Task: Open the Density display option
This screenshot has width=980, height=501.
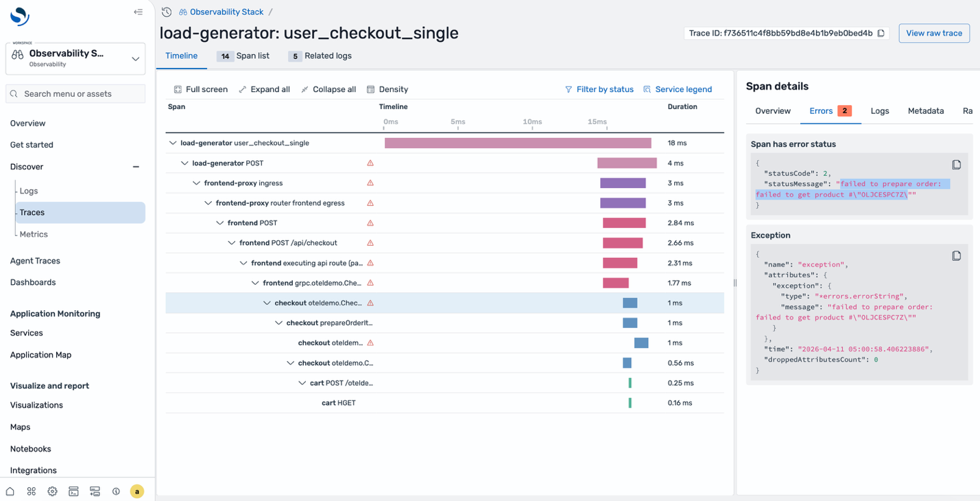Action: [x=387, y=89]
